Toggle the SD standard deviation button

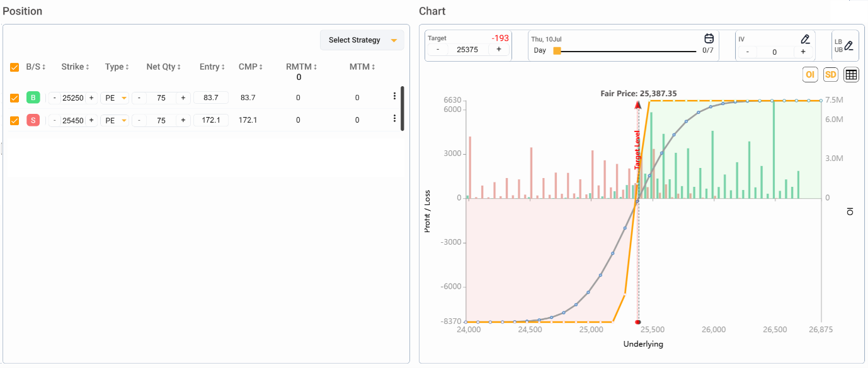coord(830,75)
